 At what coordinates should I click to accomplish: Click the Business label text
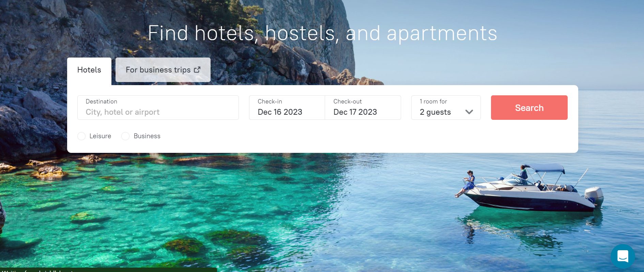tap(147, 136)
